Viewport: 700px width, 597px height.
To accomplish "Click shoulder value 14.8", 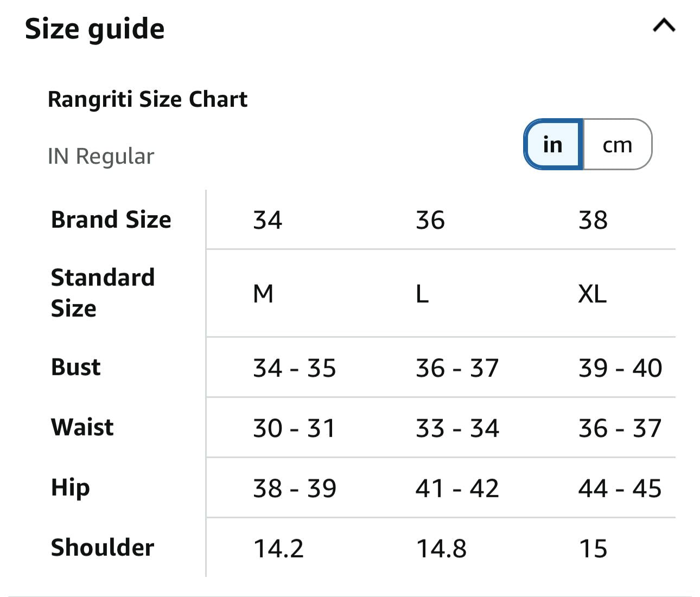I will click(441, 549).
